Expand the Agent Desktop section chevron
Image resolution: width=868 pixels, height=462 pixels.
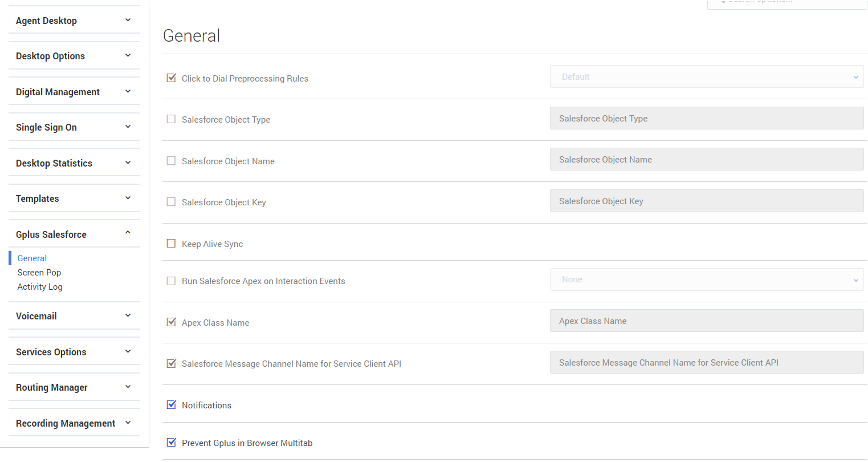coord(128,21)
